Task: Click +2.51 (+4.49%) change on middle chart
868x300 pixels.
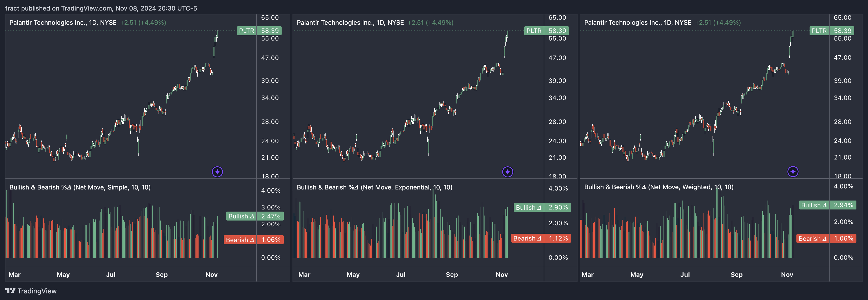Action: click(x=430, y=23)
